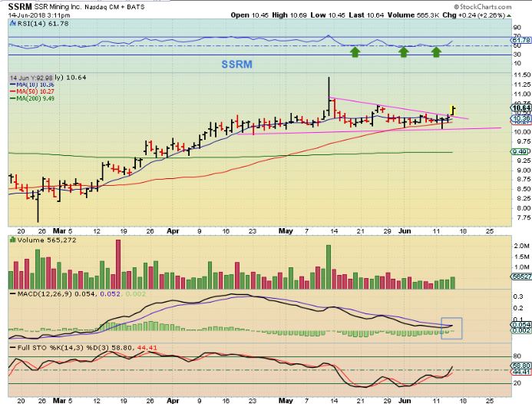Image resolution: width=532 pixels, height=404 pixels.
Task: Click the 'Open 10.45' header value
Action: (x=248, y=15)
